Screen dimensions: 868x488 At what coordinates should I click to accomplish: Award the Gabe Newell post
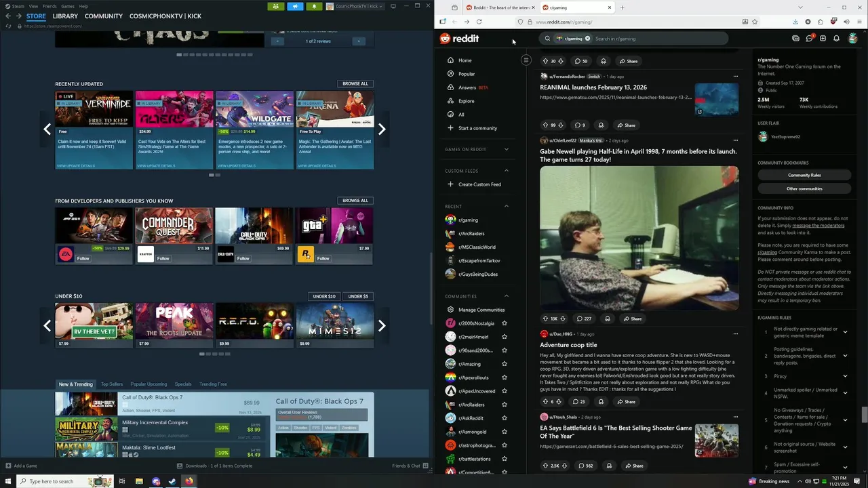[x=607, y=319]
